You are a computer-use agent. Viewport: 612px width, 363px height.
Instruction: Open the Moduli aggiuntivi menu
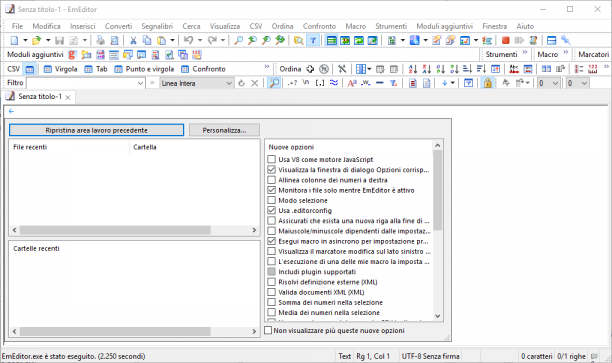[445, 26]
